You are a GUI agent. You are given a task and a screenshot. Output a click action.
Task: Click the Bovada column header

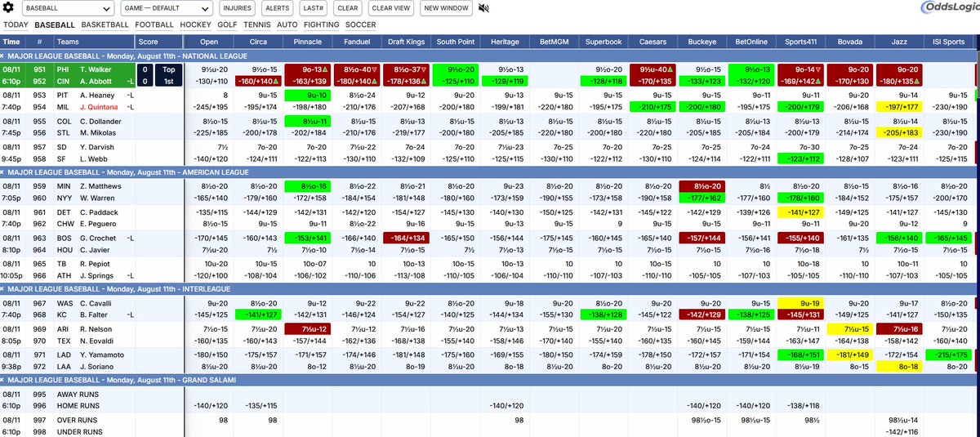[849, 42]
